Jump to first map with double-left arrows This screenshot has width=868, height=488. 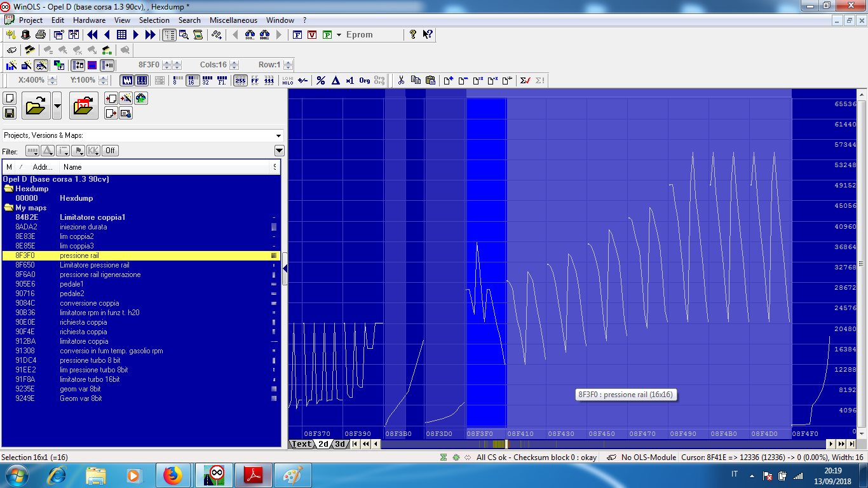click(92, 35)
